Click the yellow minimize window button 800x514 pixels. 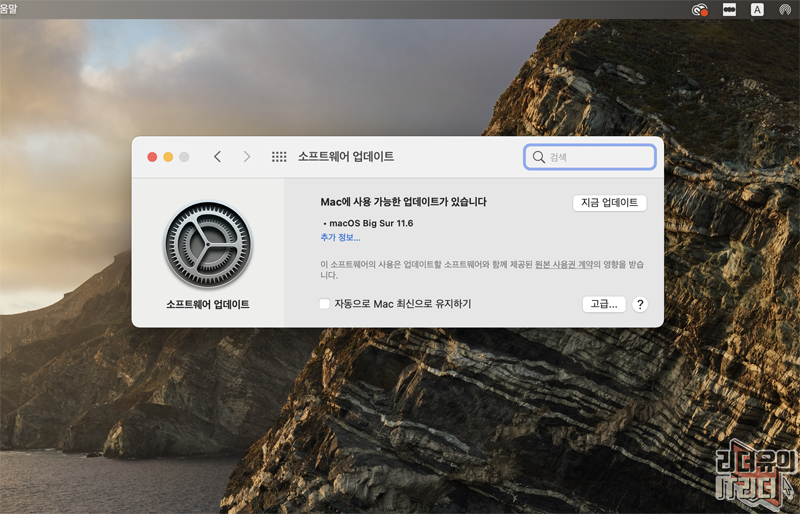tap(168, 157)
